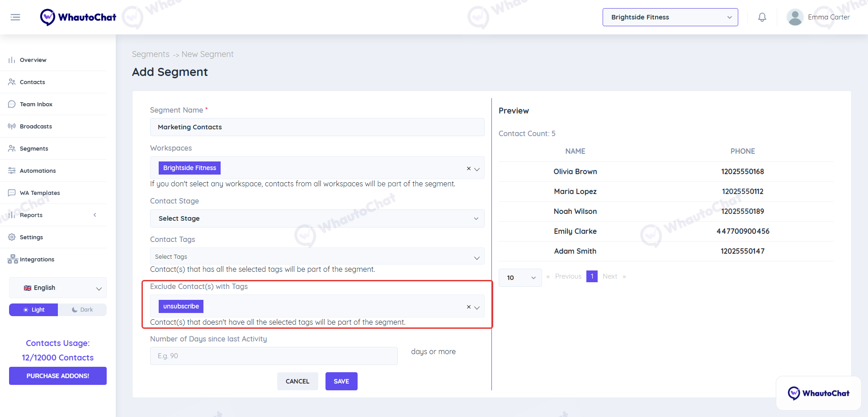
Task: Click the Team Inbox chat icon
Action: tap(12, 104)
